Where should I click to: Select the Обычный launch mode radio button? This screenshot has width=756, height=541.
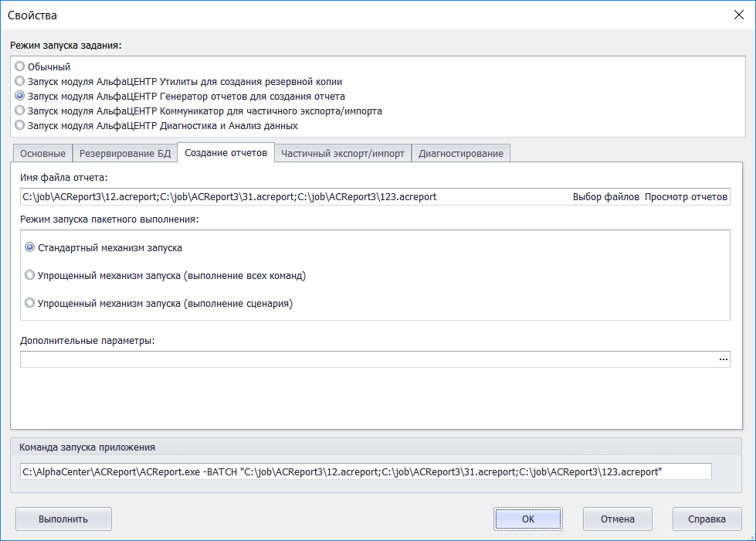click(20, 66)
